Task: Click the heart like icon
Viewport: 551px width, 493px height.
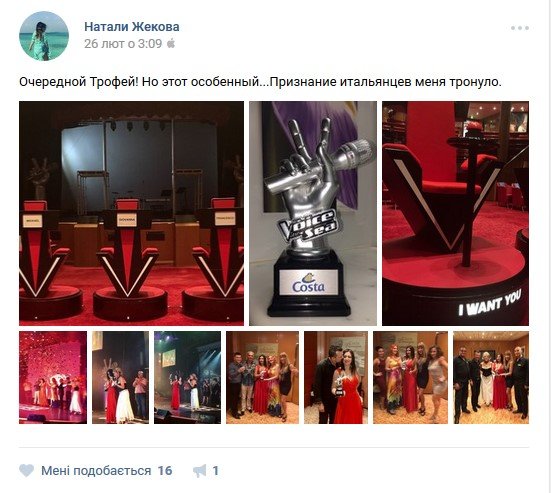Action: pos(26,471)
